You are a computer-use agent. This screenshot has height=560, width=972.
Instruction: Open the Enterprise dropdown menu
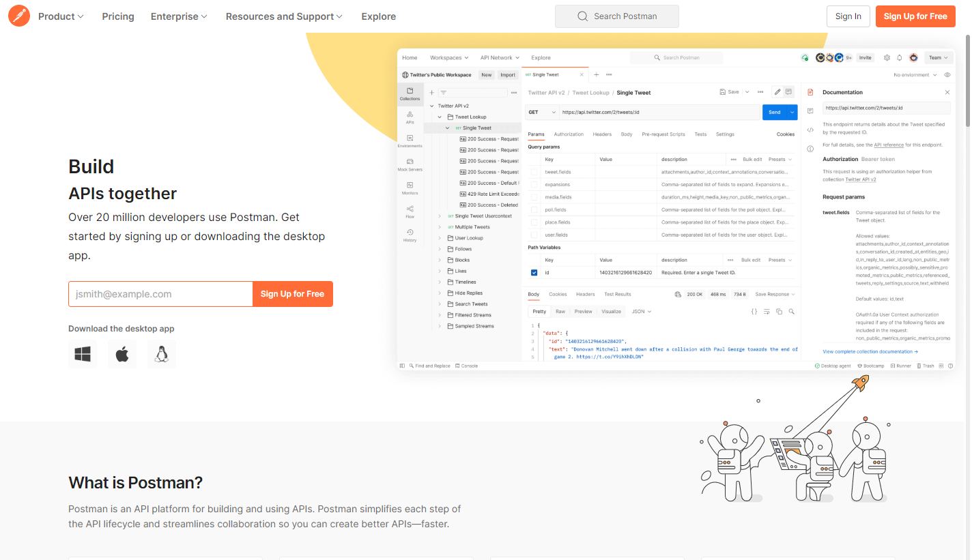(179, 16)
